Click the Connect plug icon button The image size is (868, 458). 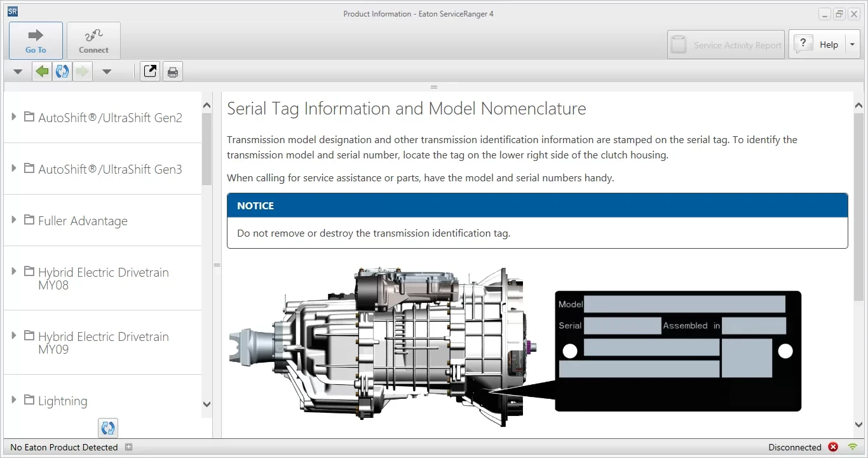93,41
